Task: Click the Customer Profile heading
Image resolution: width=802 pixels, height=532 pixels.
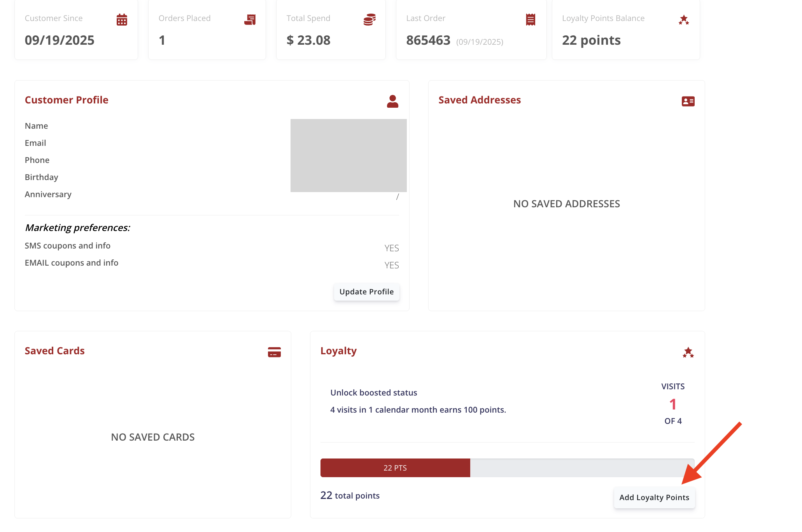Action: click(67, 100)
